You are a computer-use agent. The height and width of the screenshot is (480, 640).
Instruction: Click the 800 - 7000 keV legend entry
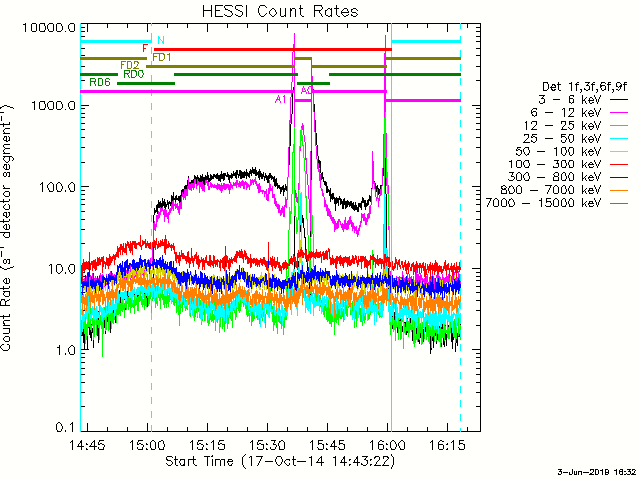(x=551, y=190)
